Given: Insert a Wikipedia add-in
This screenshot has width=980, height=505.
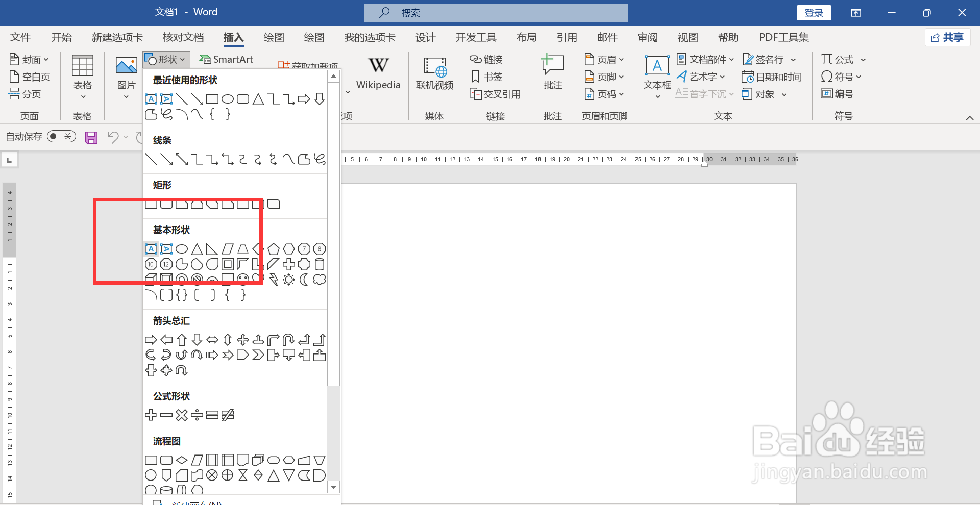Looking at the screenshot, I should (x=378, y=73).
